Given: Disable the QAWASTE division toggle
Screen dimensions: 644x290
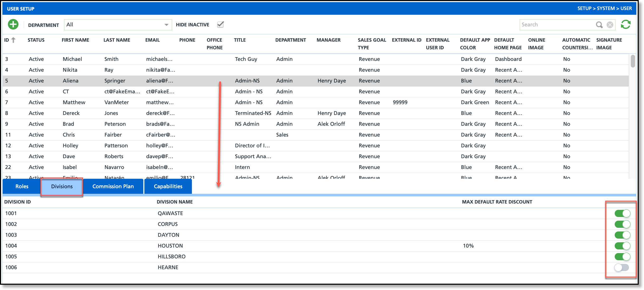Looking at the screenshot, I should [x=622, y=213].
